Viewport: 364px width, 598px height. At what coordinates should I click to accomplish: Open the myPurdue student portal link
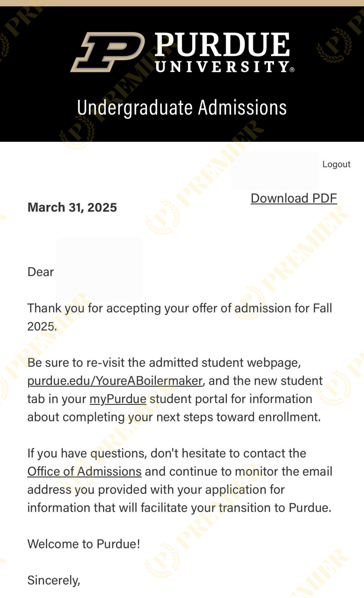pos(118,399)
